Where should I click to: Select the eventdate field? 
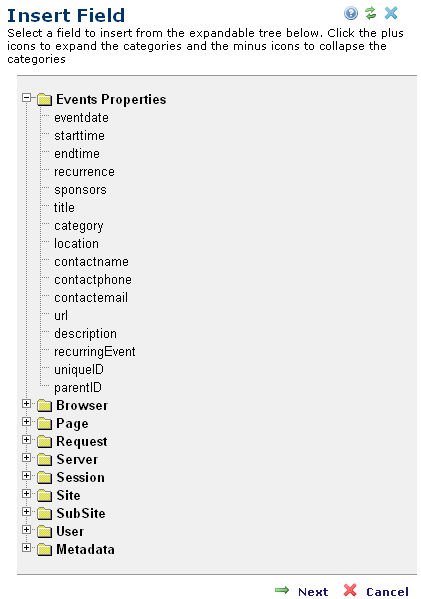click(x=81, y=118)
